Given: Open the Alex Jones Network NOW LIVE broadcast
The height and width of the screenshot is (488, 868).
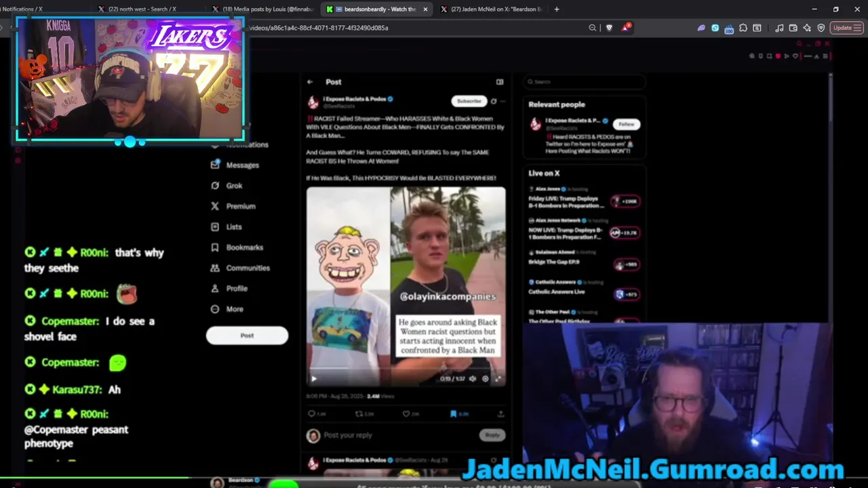Looking at the screenshot, I should point(585,230).
